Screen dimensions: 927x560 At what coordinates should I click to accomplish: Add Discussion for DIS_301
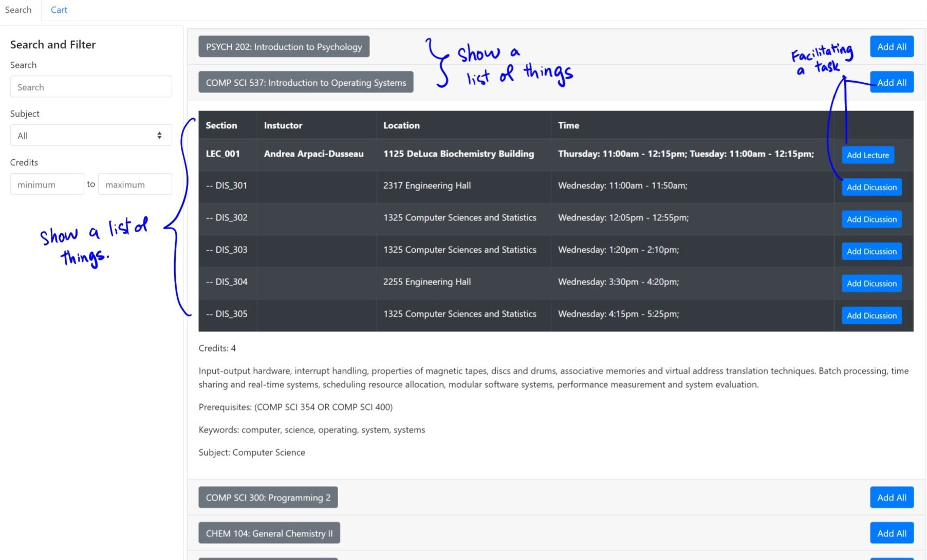tap(872, 188)
